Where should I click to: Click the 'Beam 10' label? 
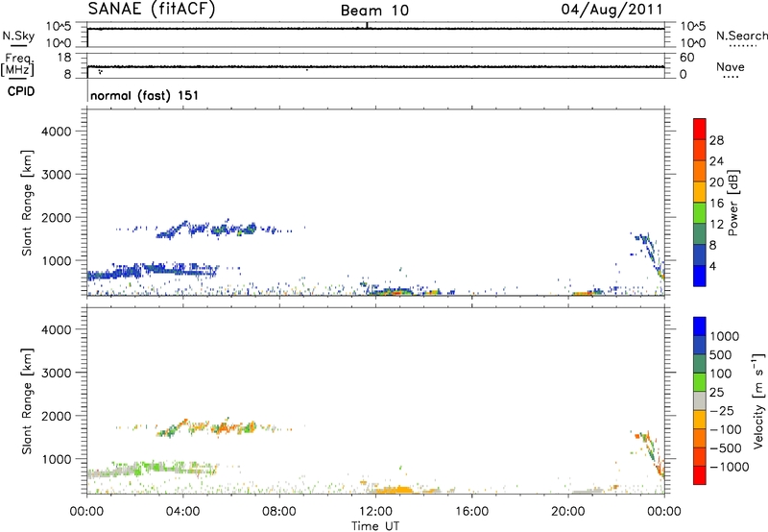click(x=374, y=11)
